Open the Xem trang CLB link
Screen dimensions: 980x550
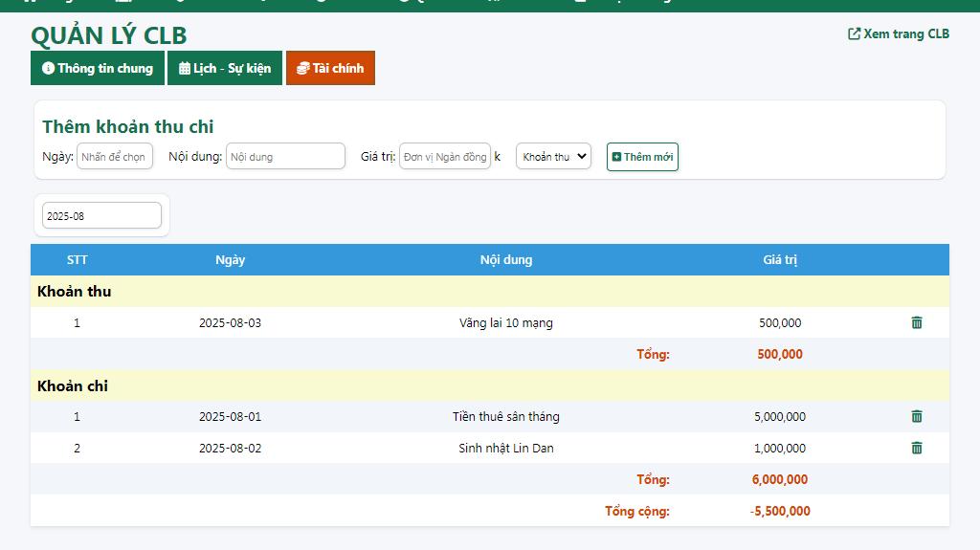tap(898, 33)
